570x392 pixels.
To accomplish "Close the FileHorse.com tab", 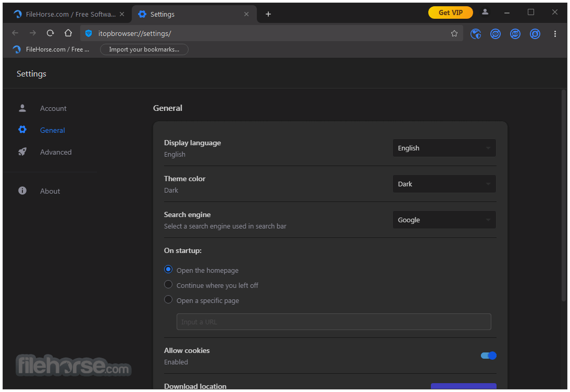I will 122,14.
